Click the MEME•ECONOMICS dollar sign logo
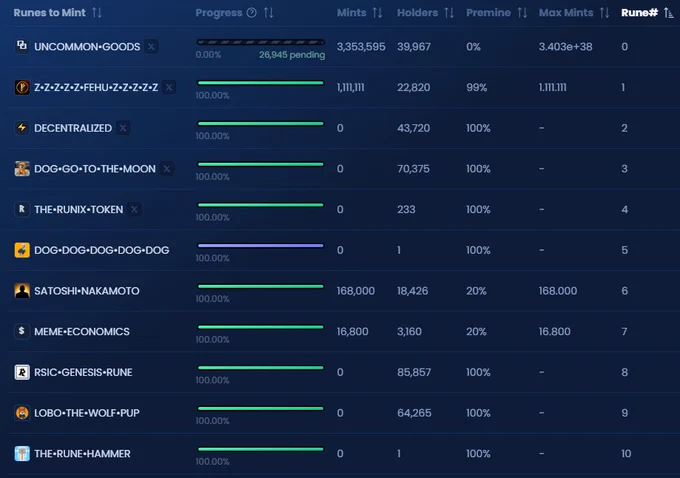 click(x=22, y=331)
